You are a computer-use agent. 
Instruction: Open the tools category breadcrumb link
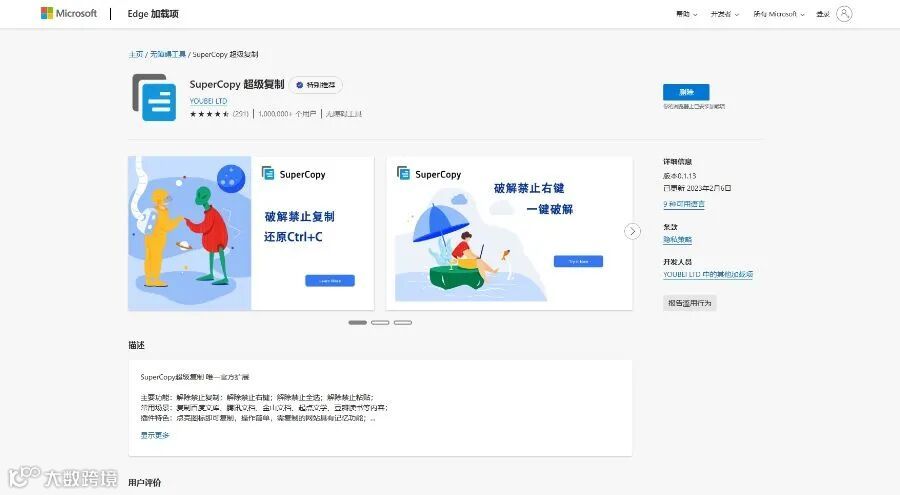pyautogui.click(x=168, y=54)
